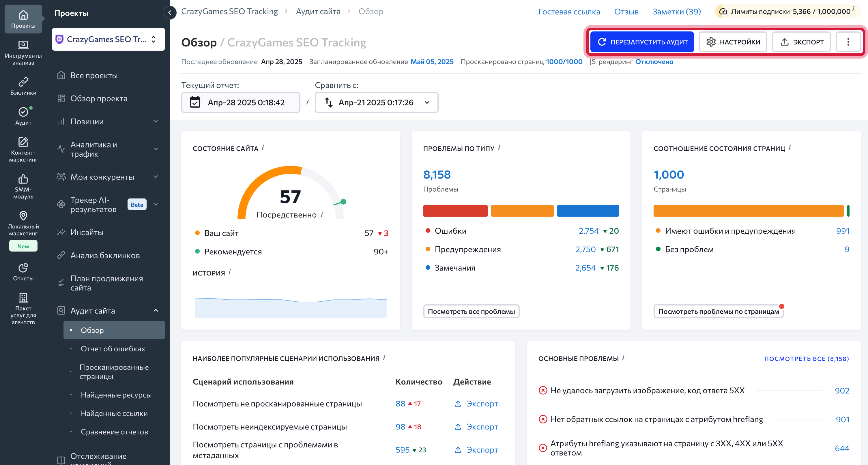Expand Трекер AI-результатов section

pos(156,204)
